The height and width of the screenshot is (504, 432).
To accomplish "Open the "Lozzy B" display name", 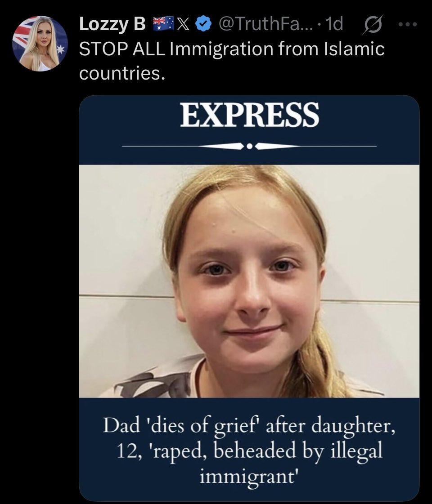I will [112, 24].
